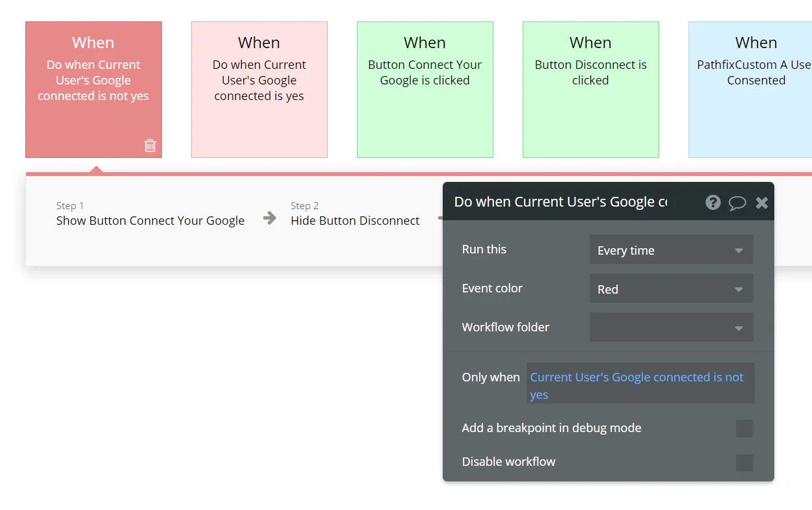Select the Button Connect Your Google clicked event
Screen dimensions: 812x510
coord(425,90)
